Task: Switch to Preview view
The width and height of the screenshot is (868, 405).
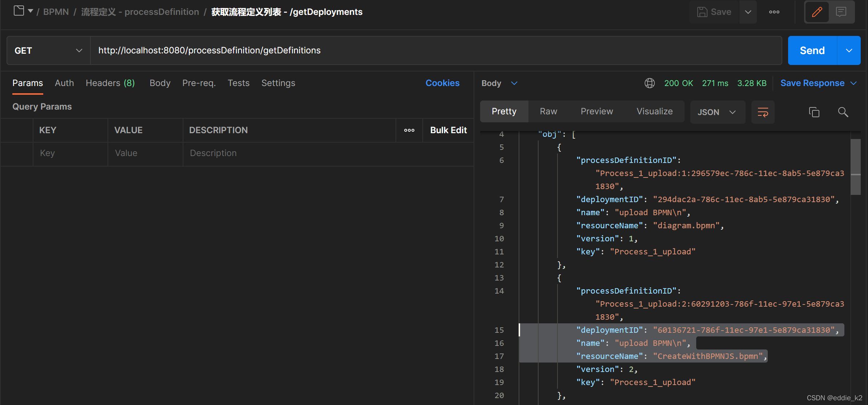Action: [597, 111]
